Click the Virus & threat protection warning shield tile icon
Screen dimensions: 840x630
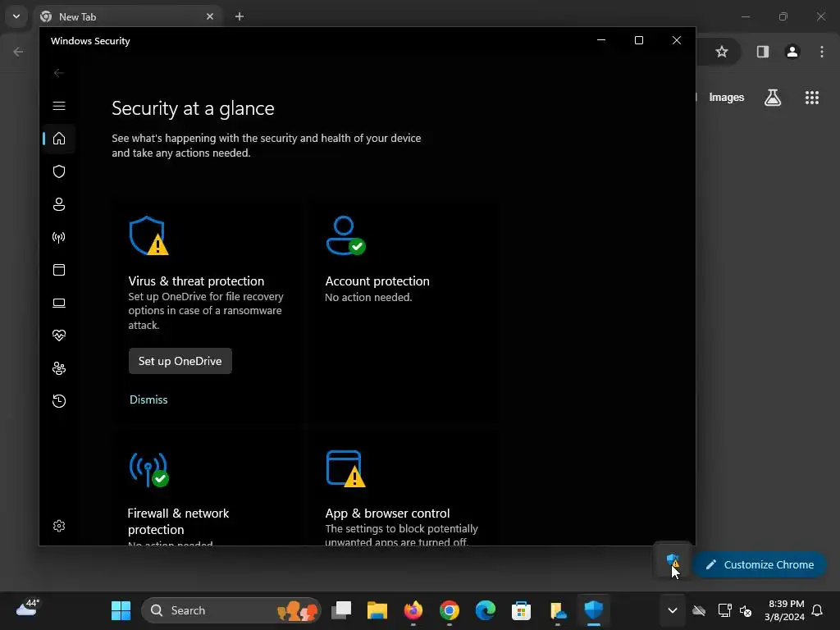click(149, 235)
